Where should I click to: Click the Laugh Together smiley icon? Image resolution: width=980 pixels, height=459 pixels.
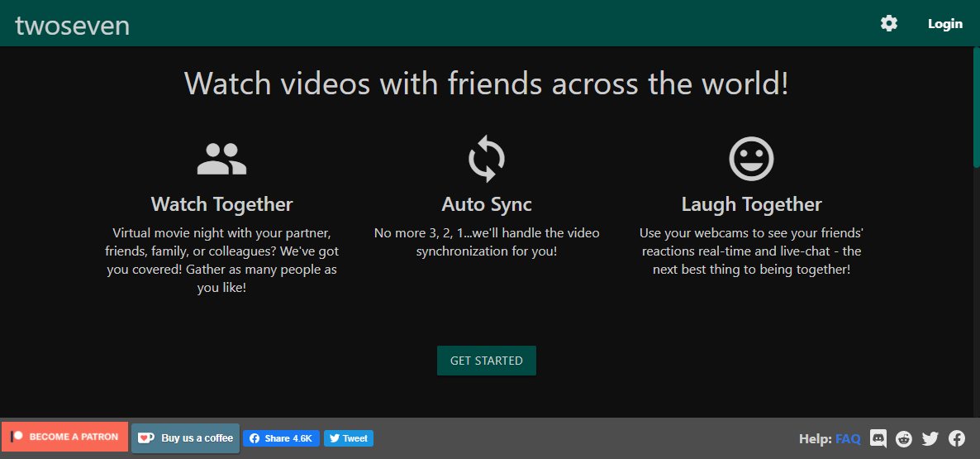pos(751,159)
